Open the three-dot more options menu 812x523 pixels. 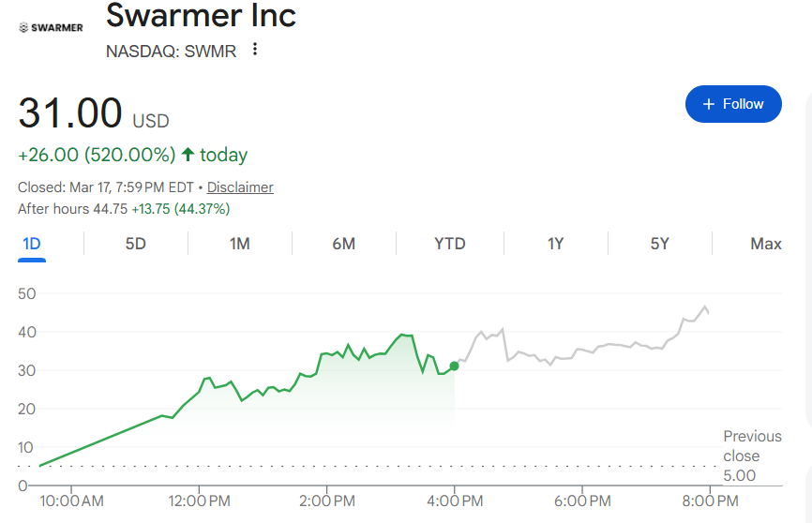pos(255,50)
